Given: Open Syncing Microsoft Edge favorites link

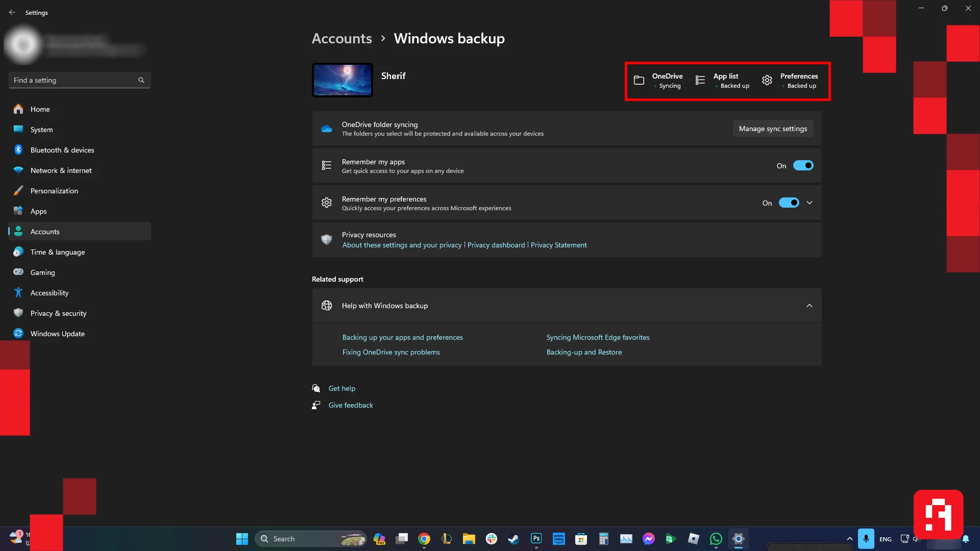Looking at the screenshot, I should (598, 337).
